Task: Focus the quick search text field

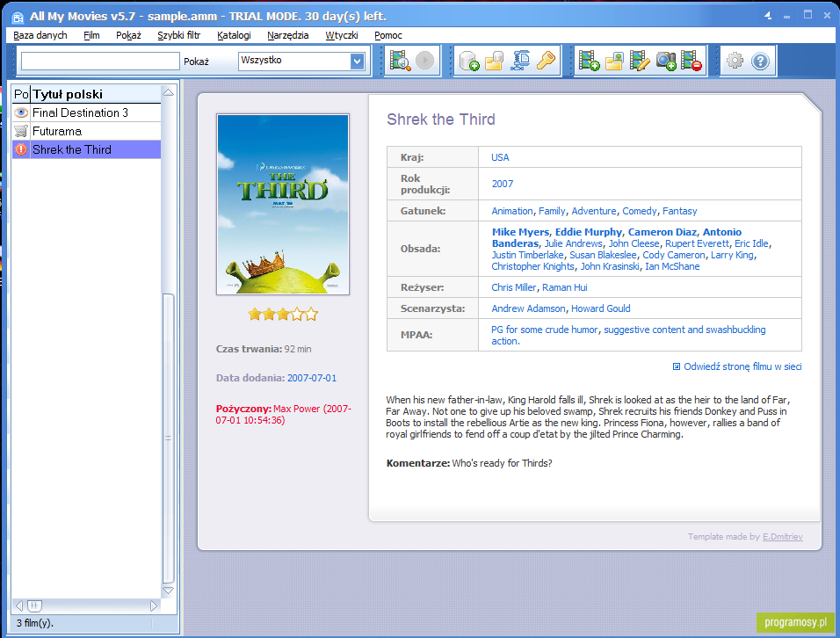Action: pyautogui.click(x=100, y=61)
